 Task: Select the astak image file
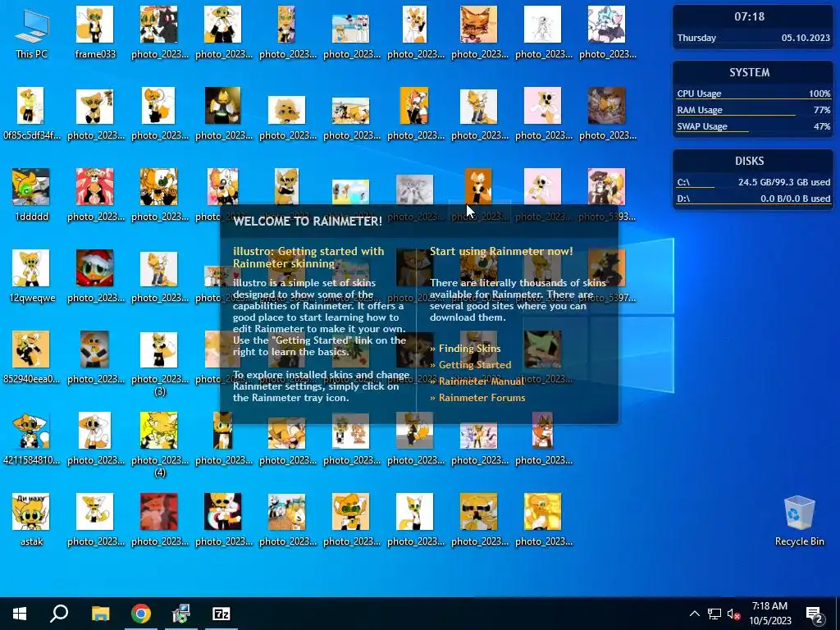click(x=31, y=519)
